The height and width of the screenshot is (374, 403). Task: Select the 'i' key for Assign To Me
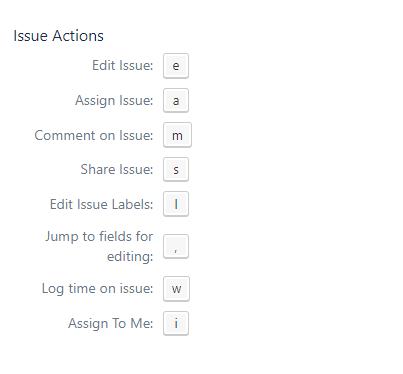coord(176,323)
